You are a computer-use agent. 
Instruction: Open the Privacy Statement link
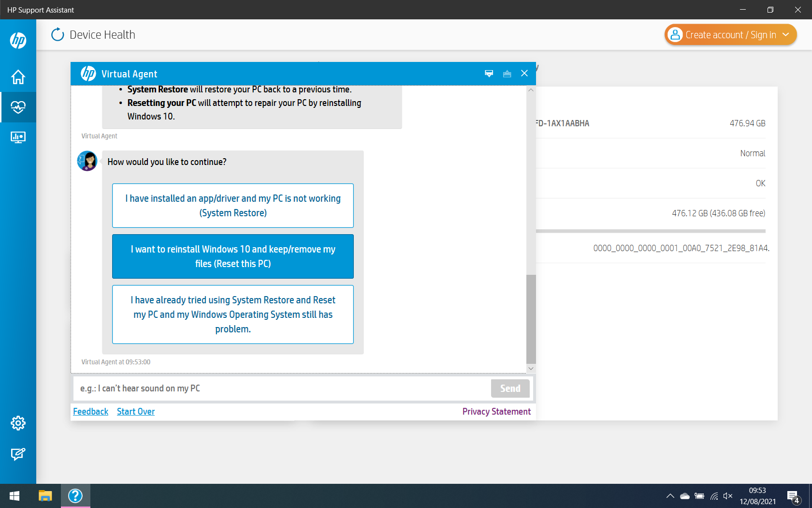click(x=496, y=412)
